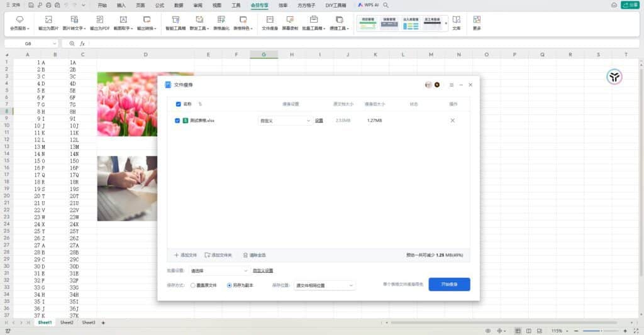The height and width of the screenshot is (335, 644).
Task: Click the zoom out minus button
Action: pos(576,331)
